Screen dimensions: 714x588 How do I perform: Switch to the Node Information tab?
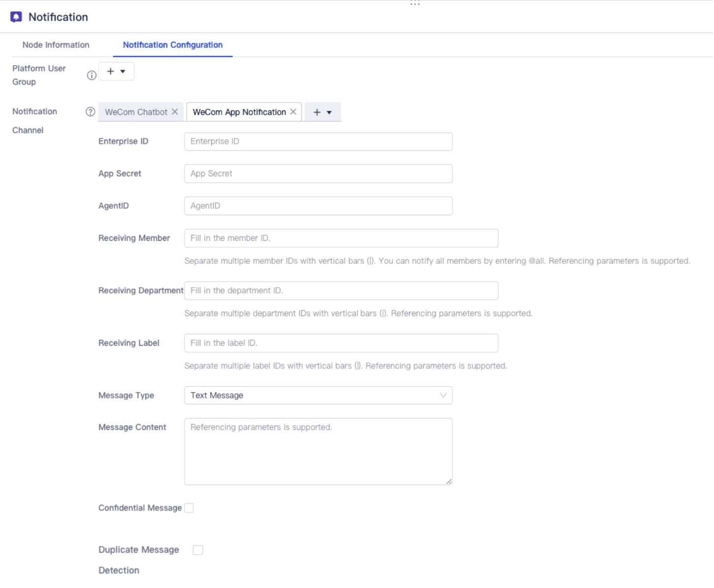point(56,45)
